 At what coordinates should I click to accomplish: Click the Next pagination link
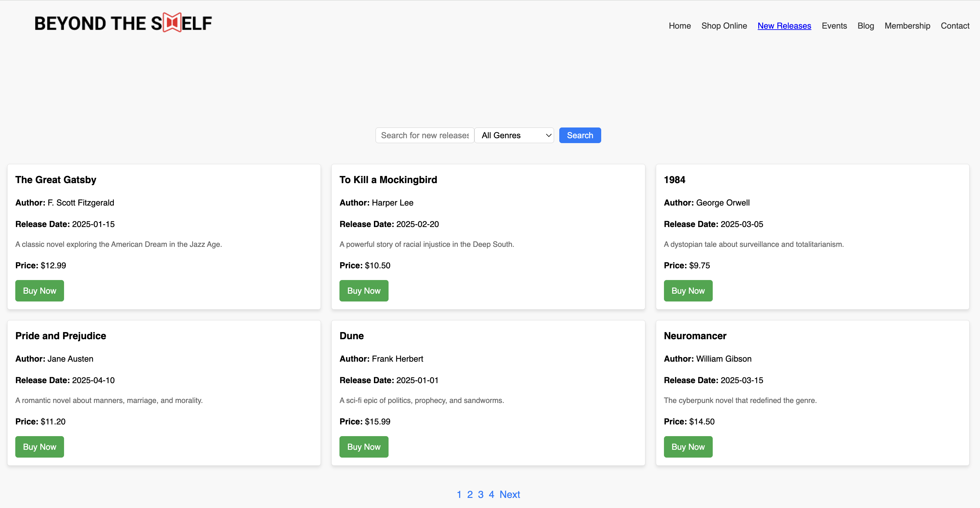(x=510, y=494)
